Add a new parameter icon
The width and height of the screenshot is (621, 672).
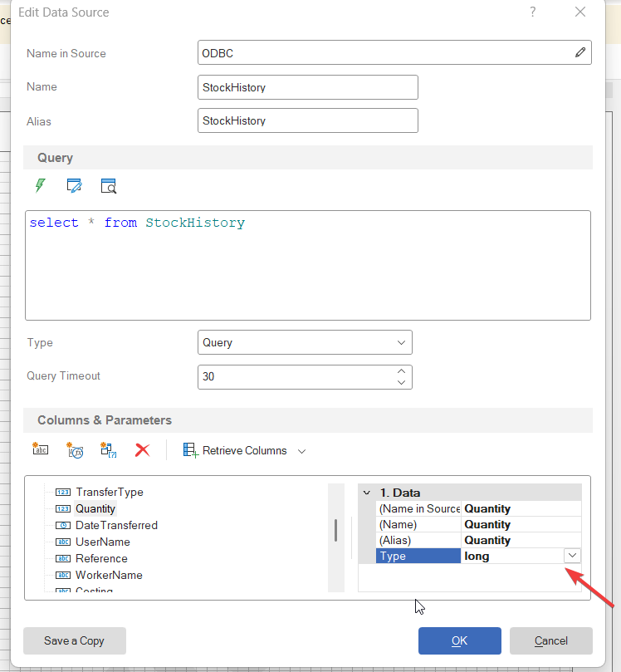coord(108,450)
